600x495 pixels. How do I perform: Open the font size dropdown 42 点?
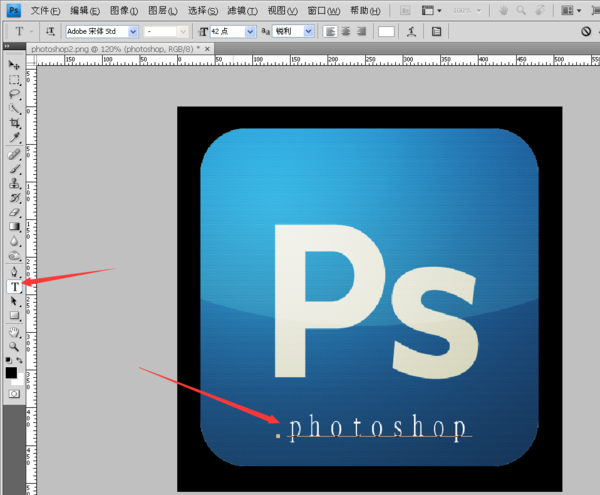pos(250,31)
